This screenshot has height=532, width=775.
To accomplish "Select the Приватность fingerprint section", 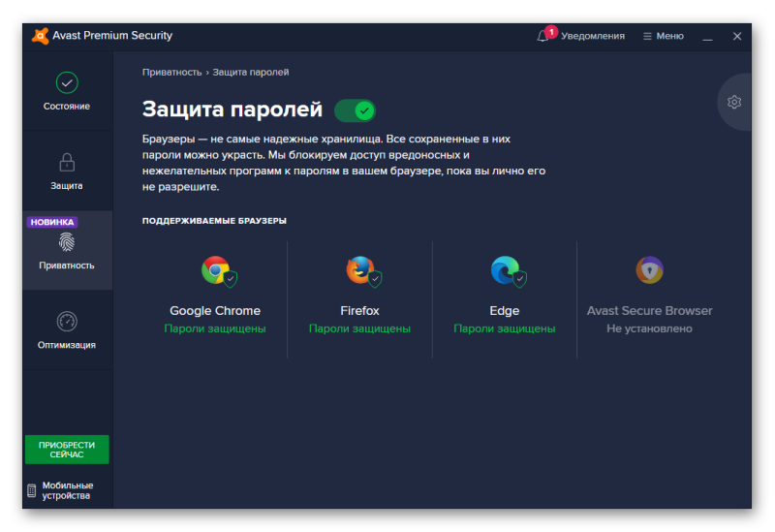I will click(x=67, y=251).
